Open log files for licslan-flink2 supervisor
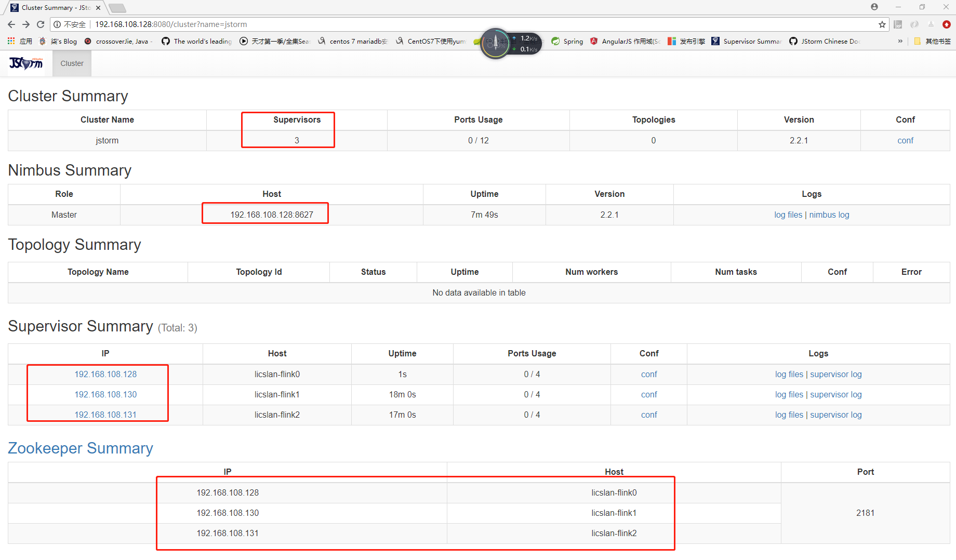This screenshot has width=956, height=560. (789, 415)
